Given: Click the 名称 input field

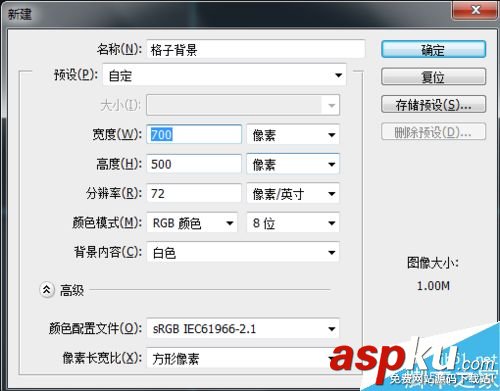Looking at the screenshot, I should (255, 49).
